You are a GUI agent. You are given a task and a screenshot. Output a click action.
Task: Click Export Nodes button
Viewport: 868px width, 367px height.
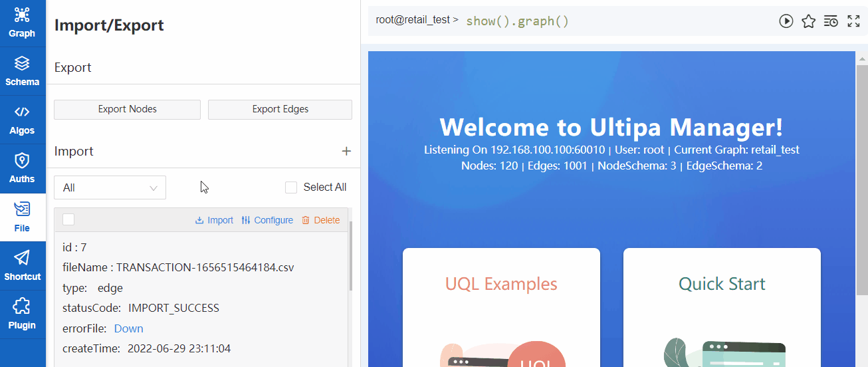pyautogui.click(x=127, y=110)
